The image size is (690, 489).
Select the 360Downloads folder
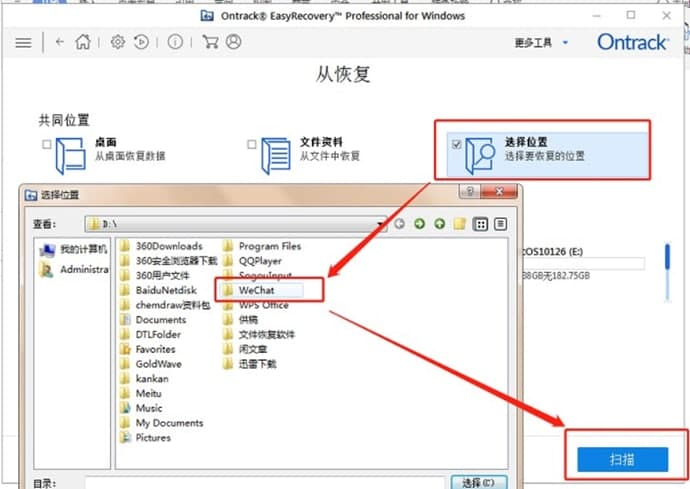point(161,246)
